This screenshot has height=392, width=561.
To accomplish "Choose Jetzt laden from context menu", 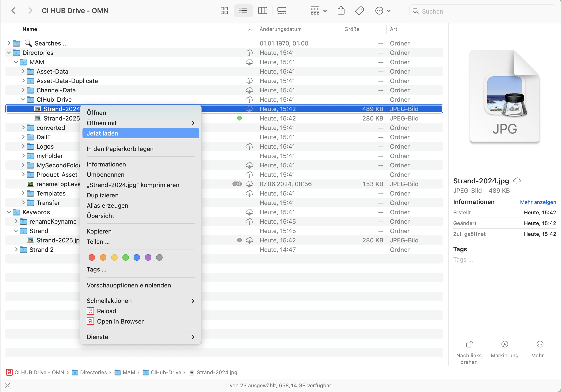I will click(x=102, y=133).
